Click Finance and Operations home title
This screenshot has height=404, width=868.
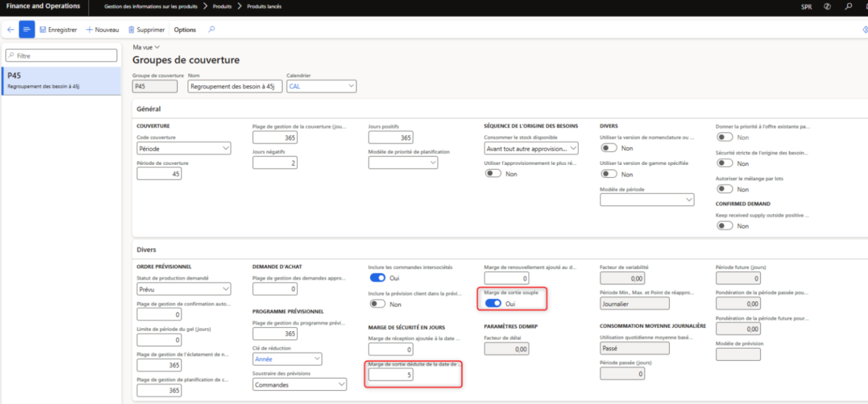[x=43, y=6]
